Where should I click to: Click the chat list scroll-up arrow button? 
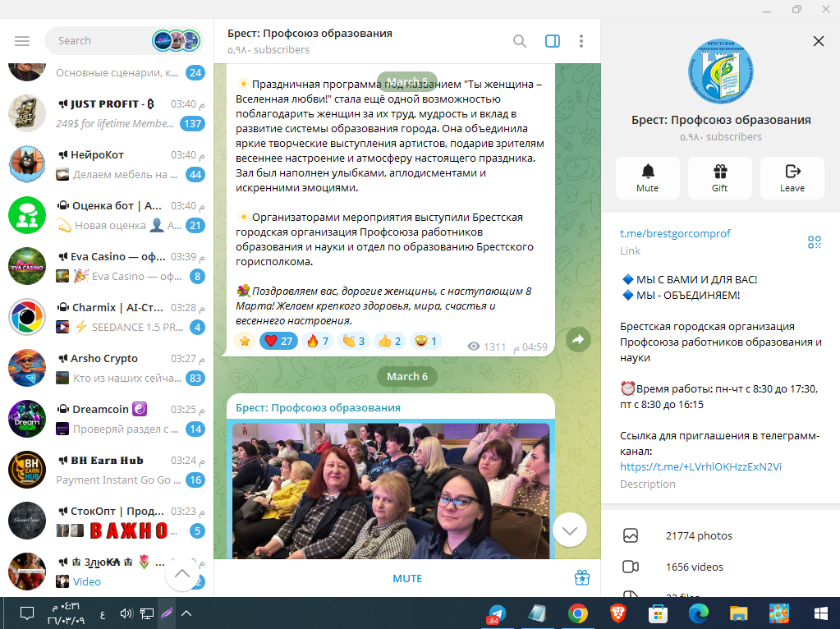click(182, 574)
